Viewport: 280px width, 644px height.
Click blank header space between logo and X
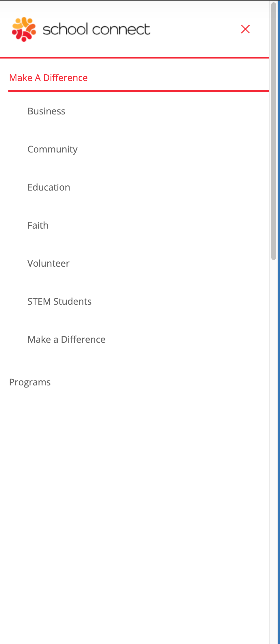click(x=196, y=29)
